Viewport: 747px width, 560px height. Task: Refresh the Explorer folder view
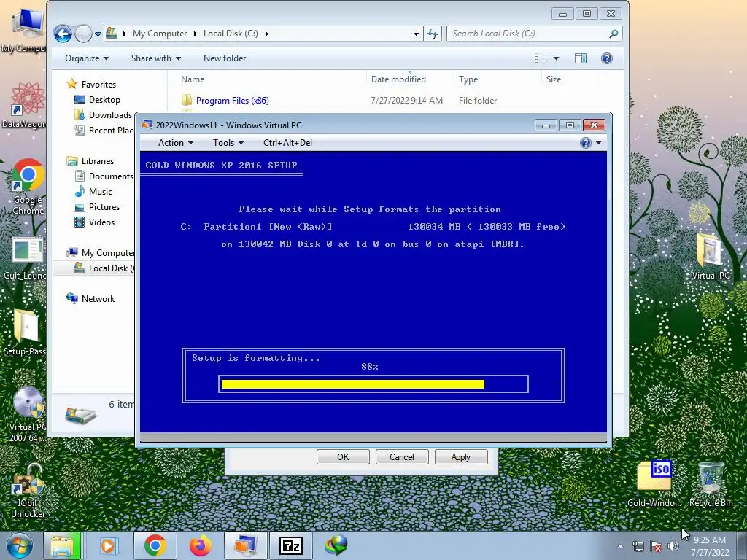(433, 34)
